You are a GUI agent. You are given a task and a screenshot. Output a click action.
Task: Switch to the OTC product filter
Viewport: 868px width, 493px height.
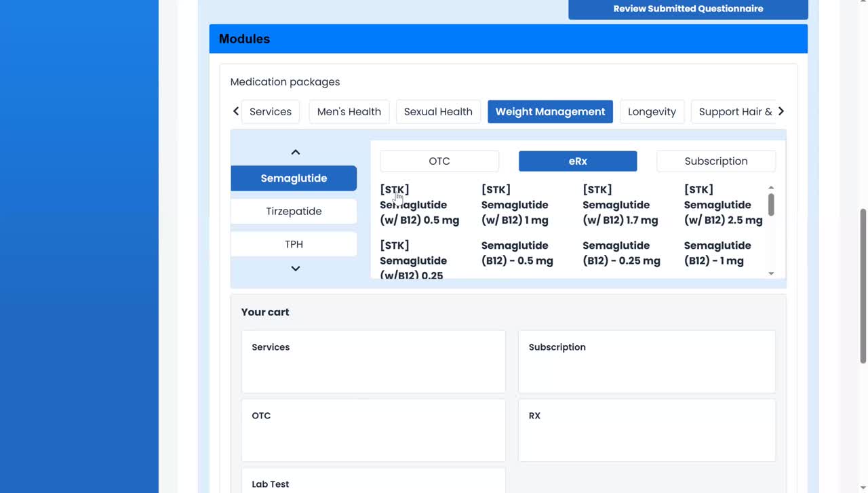click(439, 161)
